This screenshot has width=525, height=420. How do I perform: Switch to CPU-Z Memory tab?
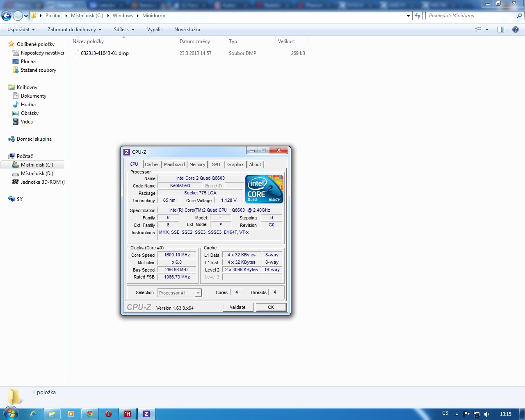197,164
